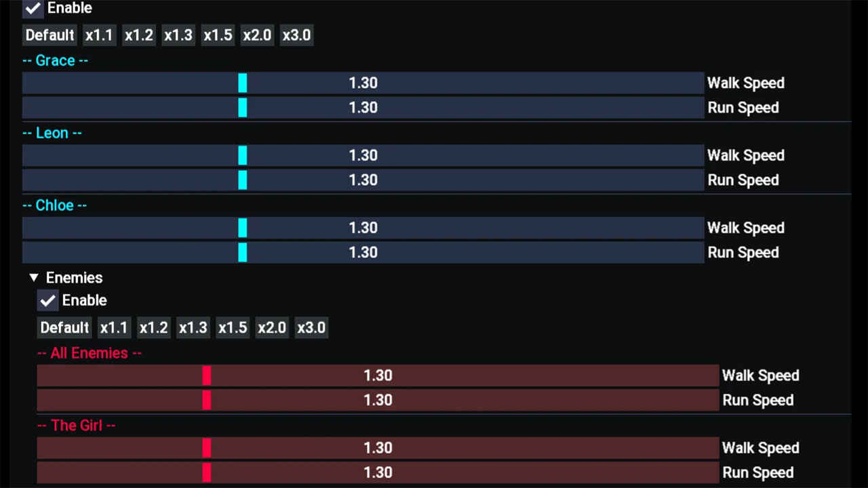Apply the Enemies x3.0 speed preset
This screenshot has width=868, height=488.
(x=311, y=328)
